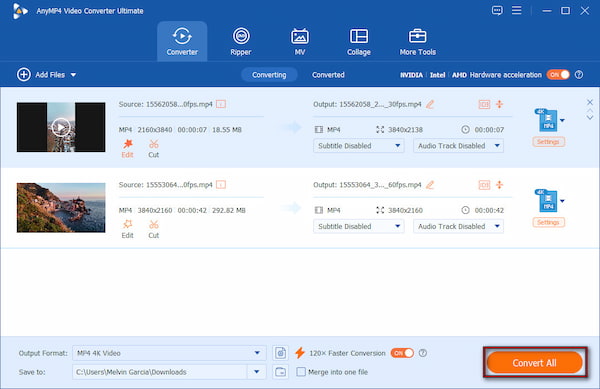Cut the 15553064 video with scissors
This screenshot has height=389, width=600.
tap(153, 229)
